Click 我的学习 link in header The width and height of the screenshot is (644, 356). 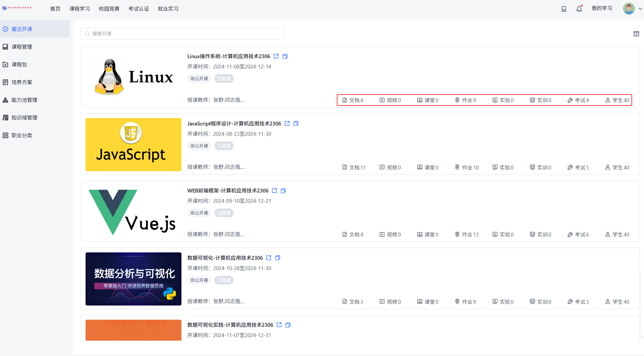tap(602, 8)
